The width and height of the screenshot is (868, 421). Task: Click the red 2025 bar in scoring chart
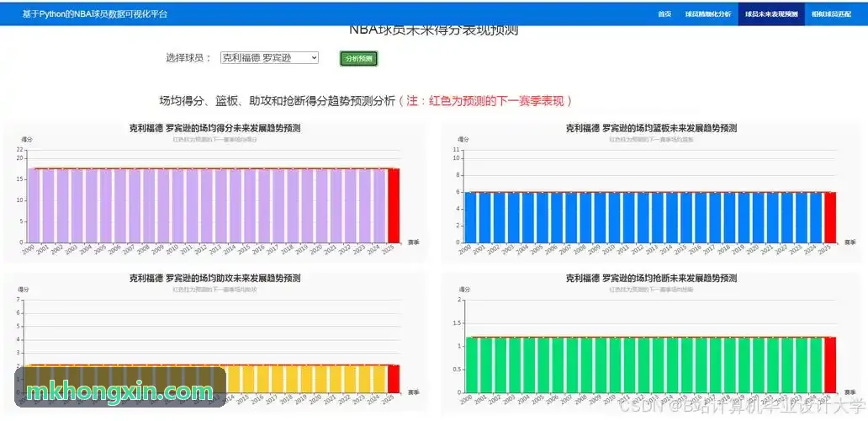click(x=394, y=205)
